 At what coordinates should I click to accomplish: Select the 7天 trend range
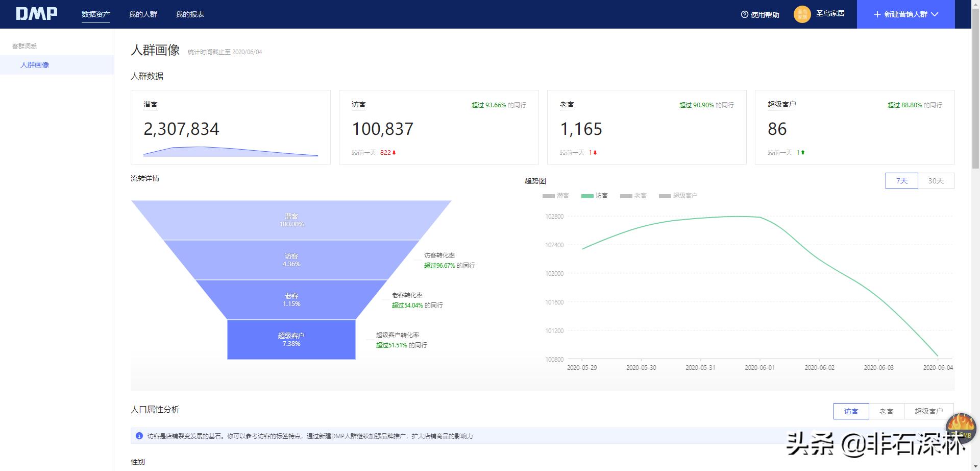(x=901, y=181)
